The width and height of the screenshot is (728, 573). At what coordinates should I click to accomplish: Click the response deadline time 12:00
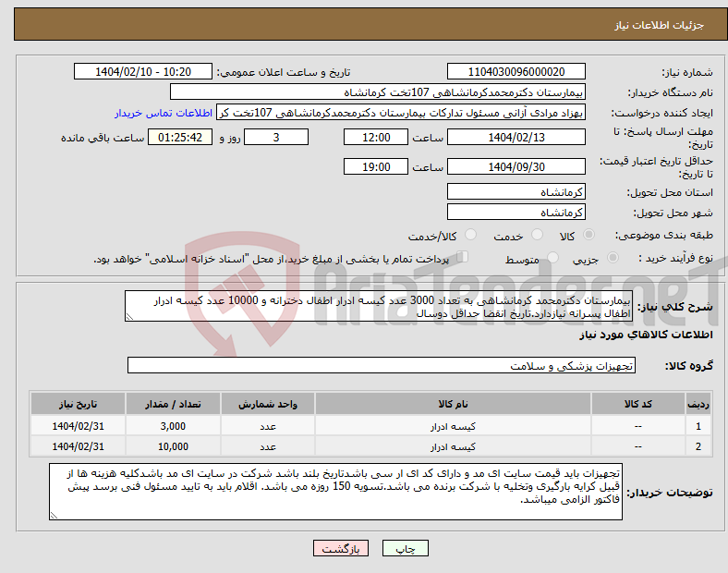[376, 137]
